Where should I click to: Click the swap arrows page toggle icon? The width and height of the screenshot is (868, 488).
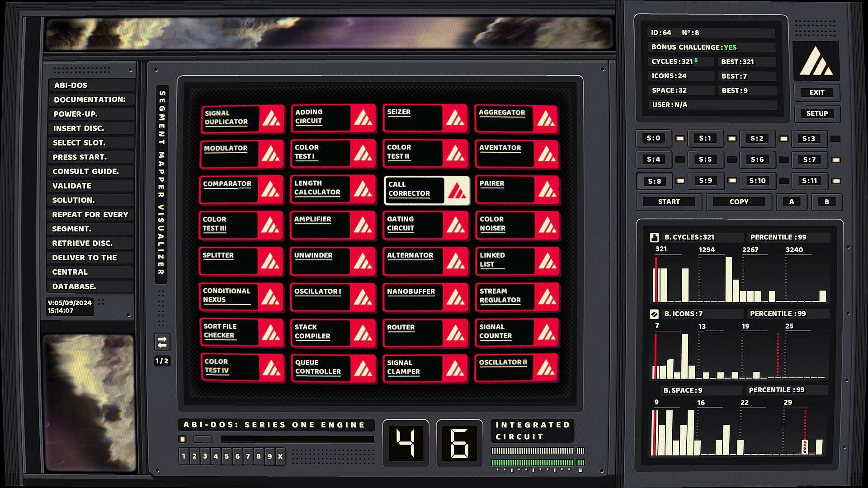162,342
